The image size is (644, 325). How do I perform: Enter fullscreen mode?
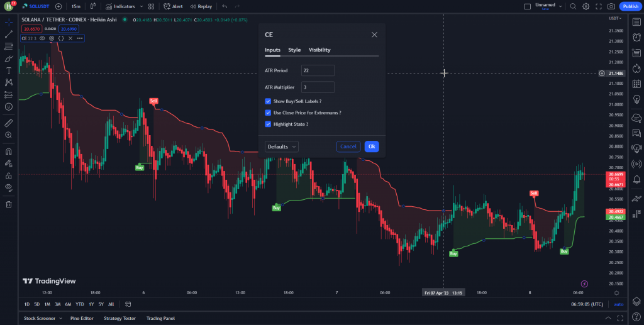(x=599, y=6)
